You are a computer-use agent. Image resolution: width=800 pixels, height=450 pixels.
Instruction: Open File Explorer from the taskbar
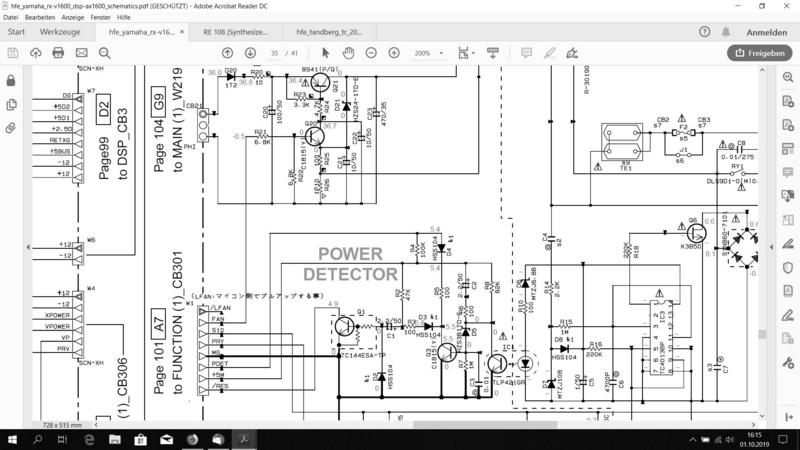point(115,439)
